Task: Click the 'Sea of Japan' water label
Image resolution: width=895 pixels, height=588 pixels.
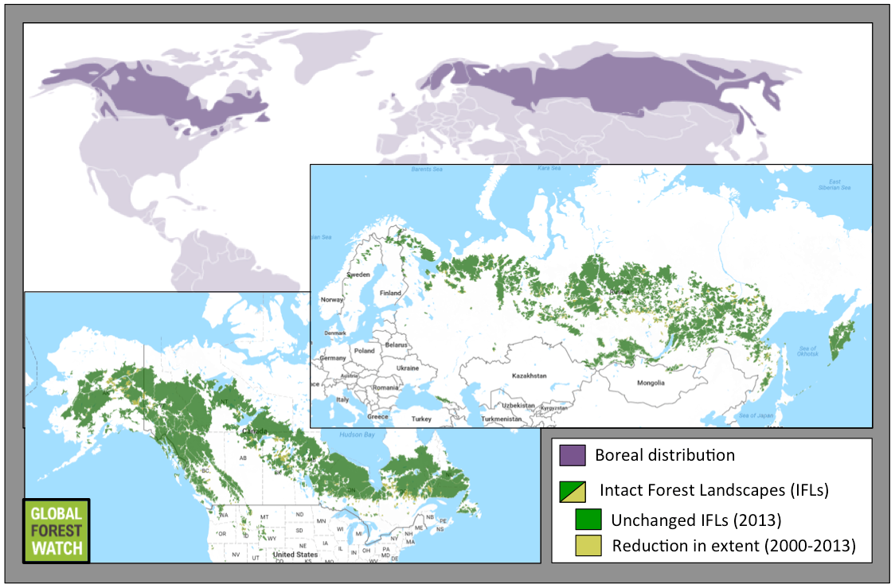Action: pos(756,416)
